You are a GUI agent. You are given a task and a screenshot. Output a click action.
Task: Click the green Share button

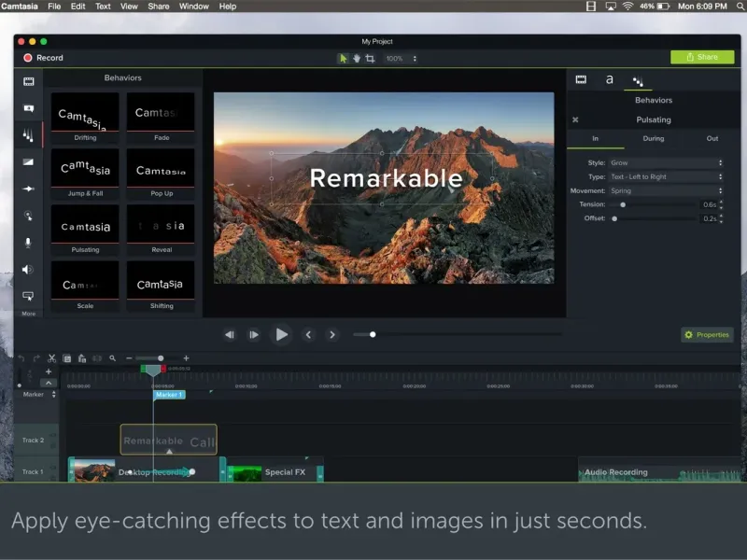pyautogui.click(x=702, y=57)
